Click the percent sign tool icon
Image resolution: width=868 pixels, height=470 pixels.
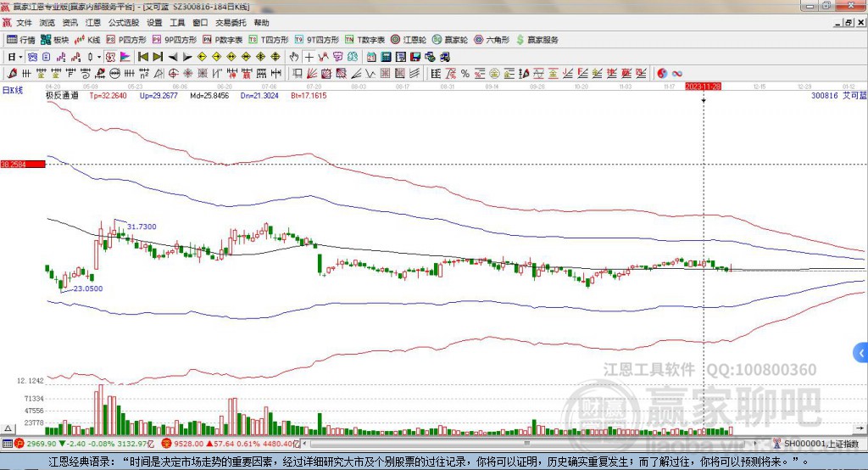[x=465, y=73]
